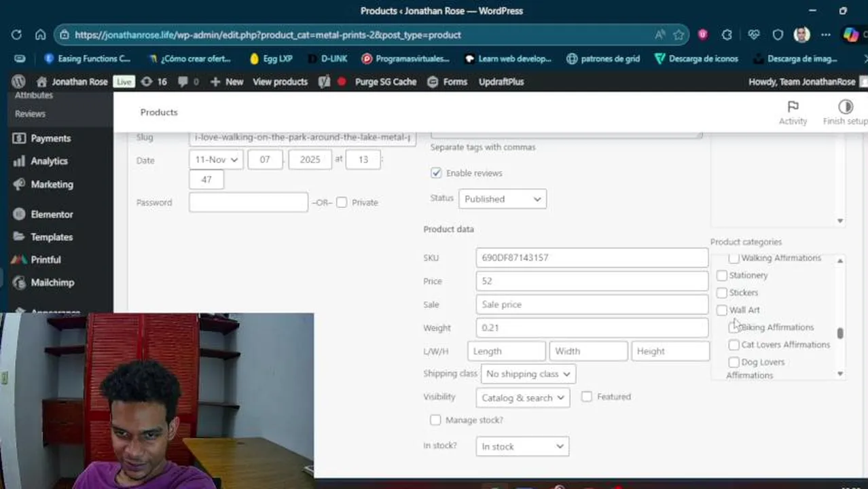This screenshot has width=868, height=489.
Task: Enable the Manage stock checkbox
Action: [435, 420]
